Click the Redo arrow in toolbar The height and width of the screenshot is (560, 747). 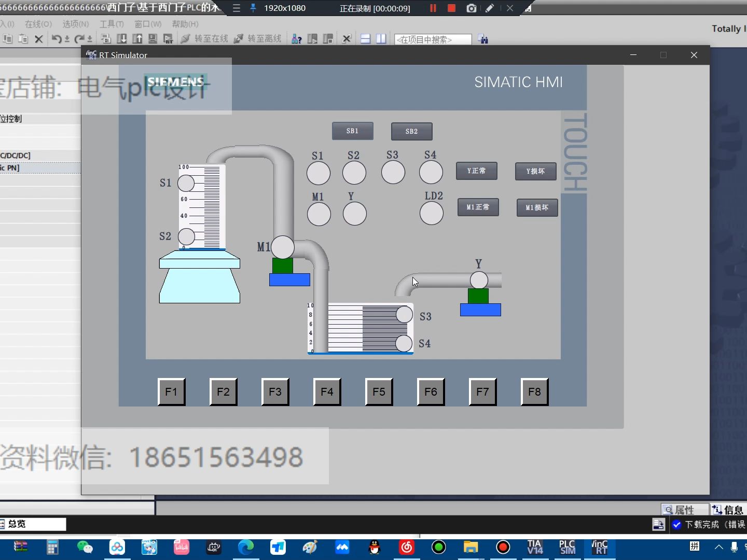point(79,39)
